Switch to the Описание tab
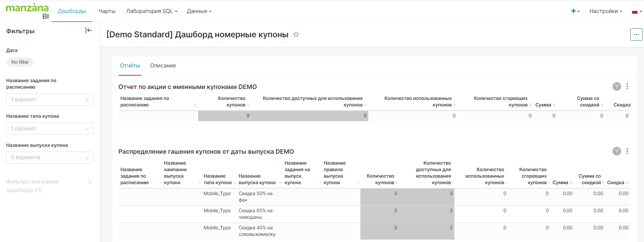The width and height of the screenshot is (644, 242). point(163,66)
